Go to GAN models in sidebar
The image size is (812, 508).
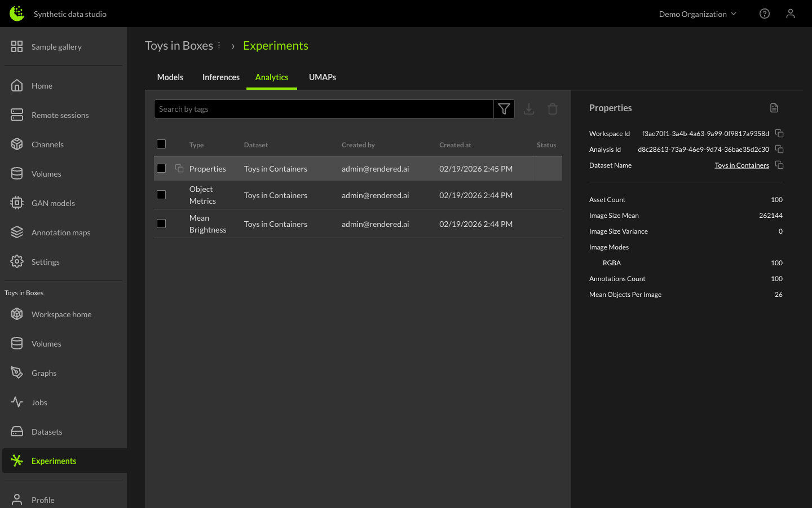tap(53, 203)
